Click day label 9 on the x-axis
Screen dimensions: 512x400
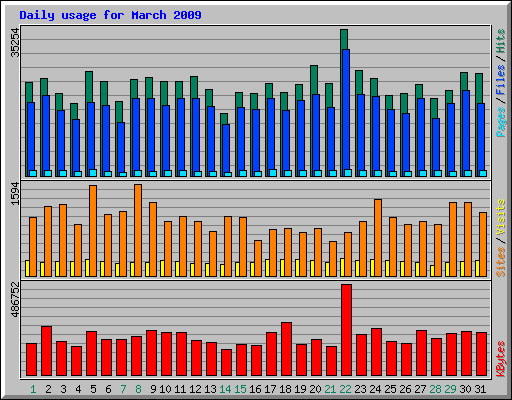tap(153, 389)
